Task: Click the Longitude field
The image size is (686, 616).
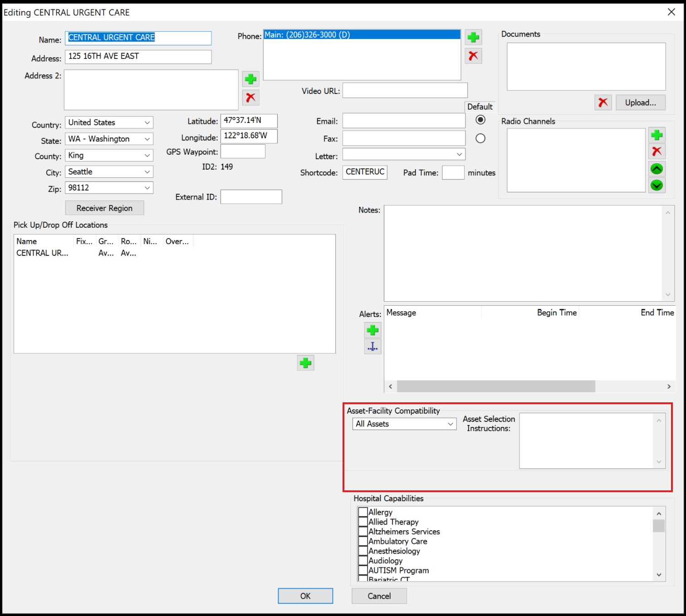Action: coord(249,136)
